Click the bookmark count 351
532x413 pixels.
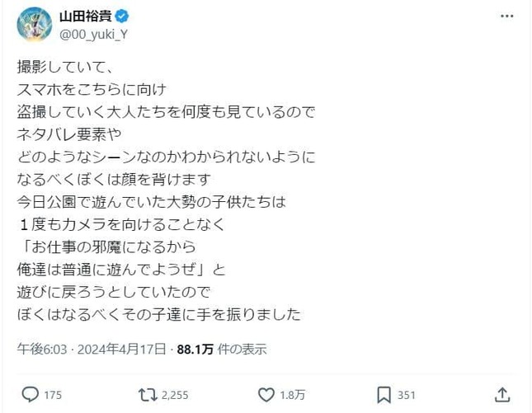click(x=407, y=396)
